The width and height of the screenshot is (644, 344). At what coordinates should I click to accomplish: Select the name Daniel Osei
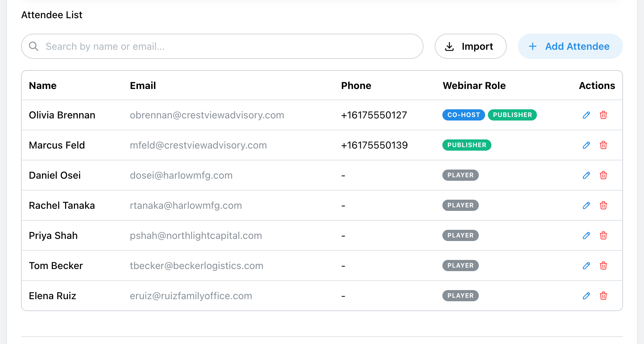pos(55,175)
